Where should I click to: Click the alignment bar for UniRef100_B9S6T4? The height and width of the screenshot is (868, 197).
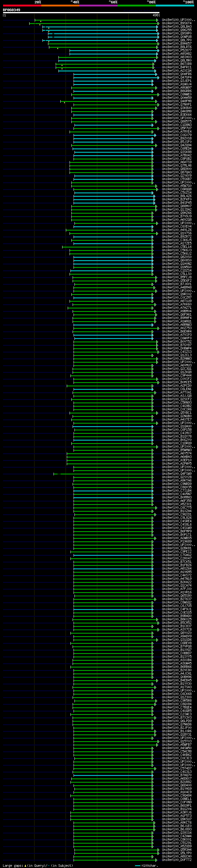pyautogui.click(x=94, y=24)
